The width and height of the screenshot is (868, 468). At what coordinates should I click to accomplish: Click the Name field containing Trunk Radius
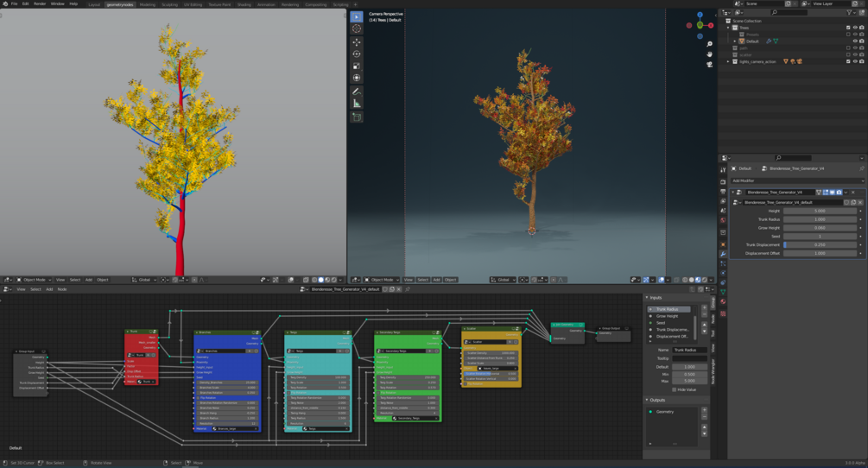tap(689, 350)
